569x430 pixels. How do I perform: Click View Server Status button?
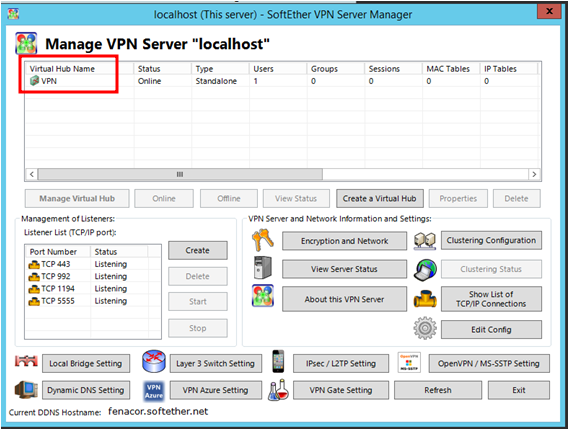coord(344,269)
